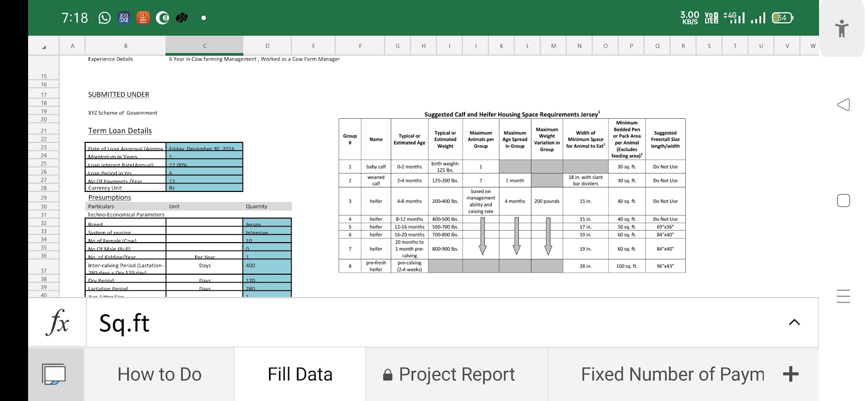Select XYZ Scheme of Government cell
The height and width of the screenshot is (401, 868).
123,113
